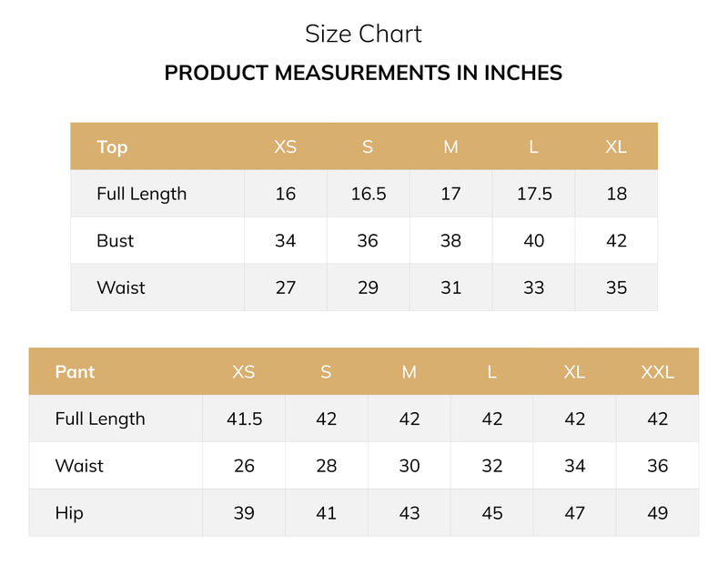Select the Hip row label
This screenshot has width=728, height=565.
pyautogui.click(x=69, y=513)
